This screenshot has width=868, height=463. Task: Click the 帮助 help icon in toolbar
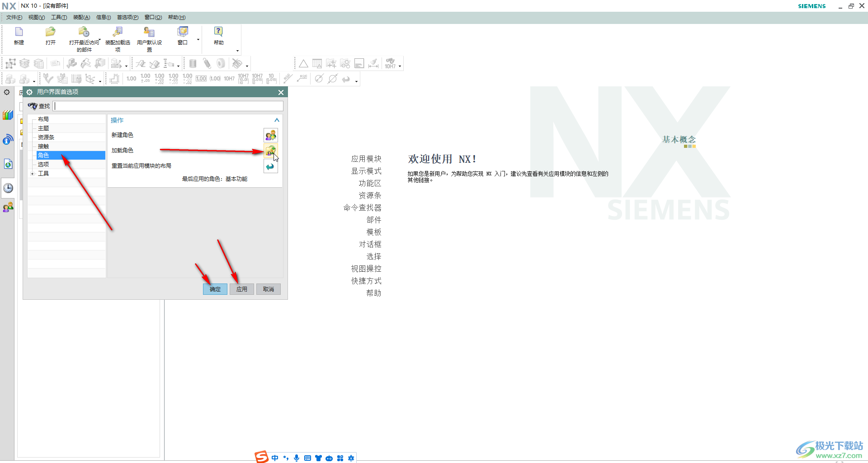(x=219, y=32)
